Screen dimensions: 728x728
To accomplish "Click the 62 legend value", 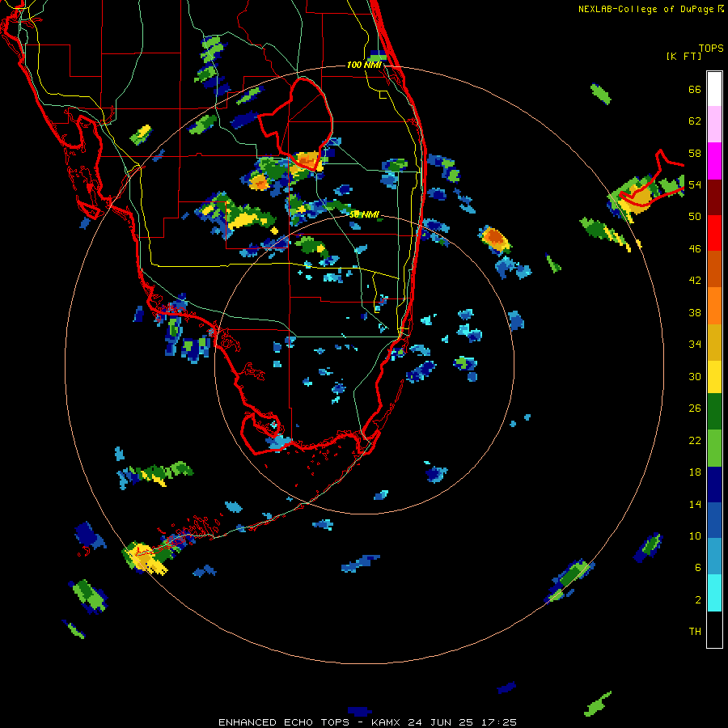I will click(695, 121).
